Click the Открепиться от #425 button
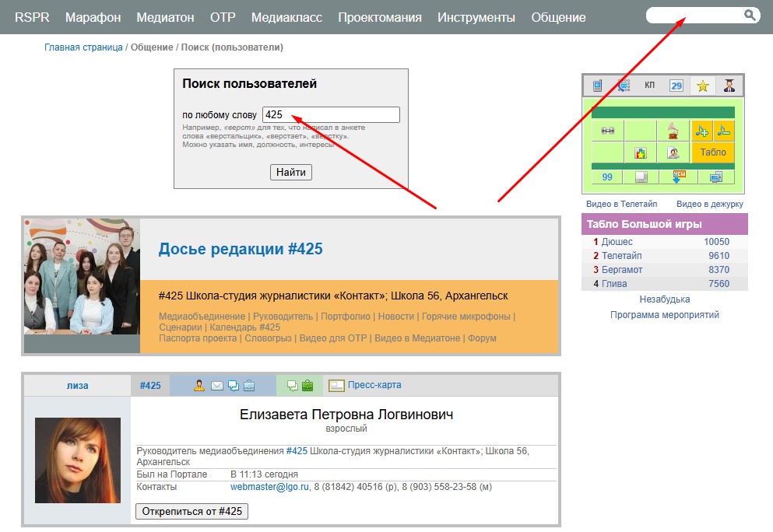773x532 pixels. (x=191, y=511)
